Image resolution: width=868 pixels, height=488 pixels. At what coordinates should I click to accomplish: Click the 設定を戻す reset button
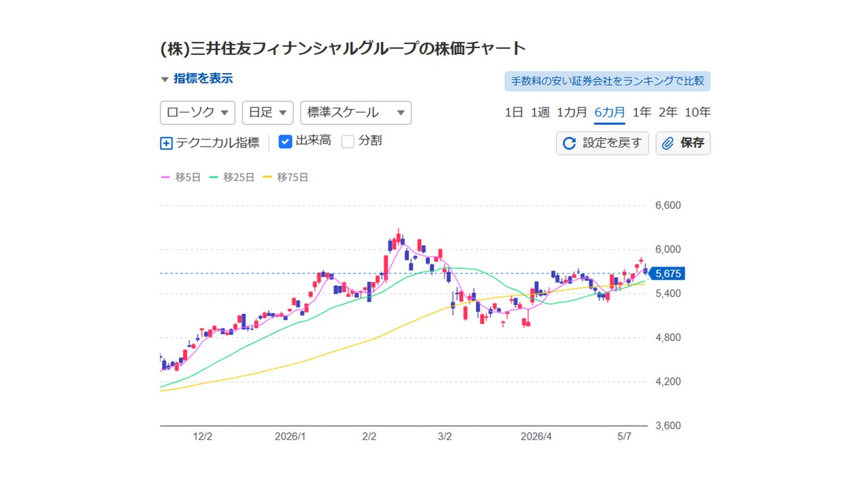click(x=602, y=143)
